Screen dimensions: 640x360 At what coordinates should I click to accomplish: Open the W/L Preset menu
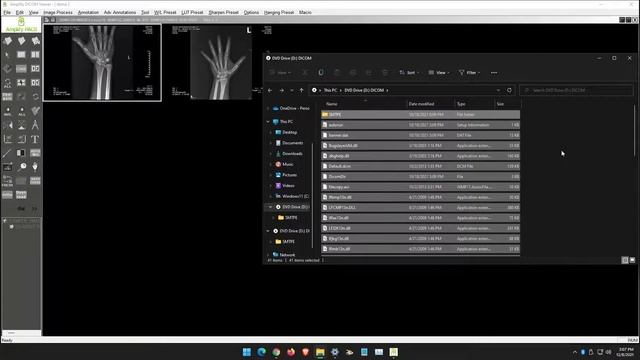(x=165, y=13)
